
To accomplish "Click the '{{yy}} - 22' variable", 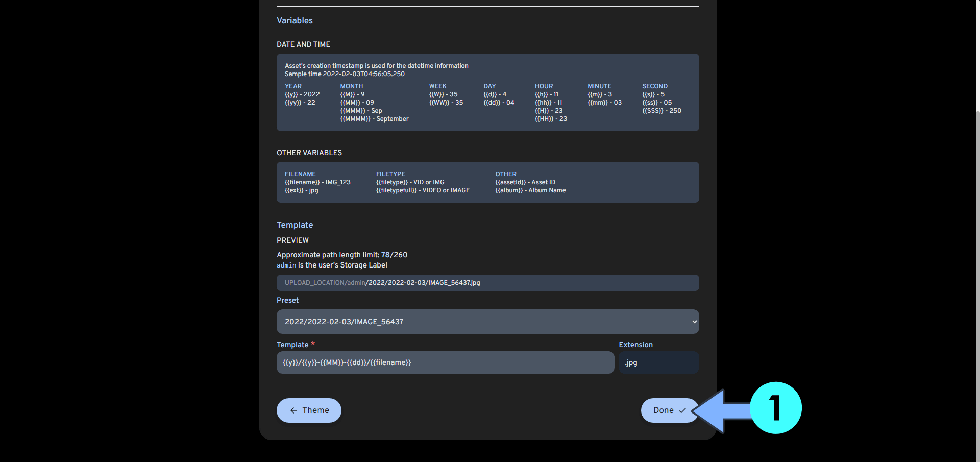I will coord(300,103).
